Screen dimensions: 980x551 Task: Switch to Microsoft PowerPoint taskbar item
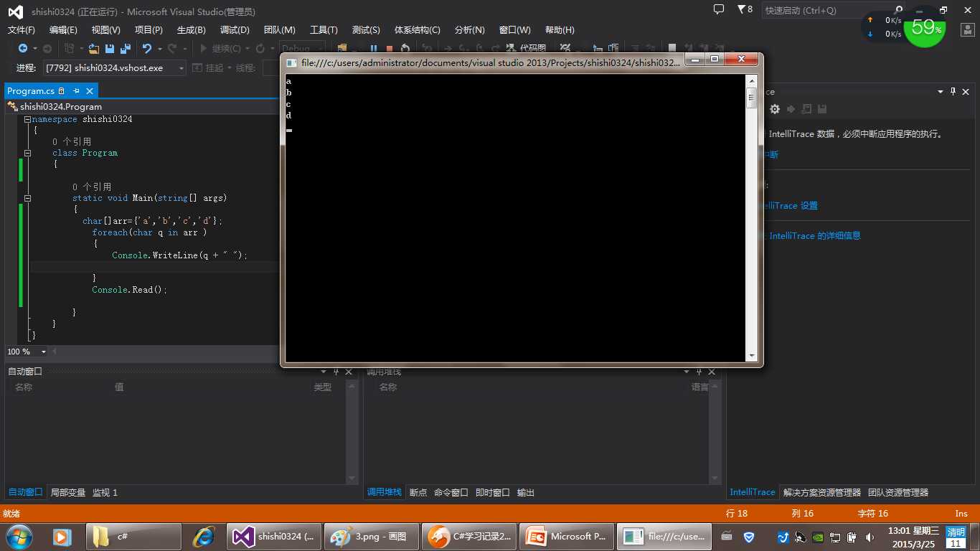point(567,536)
